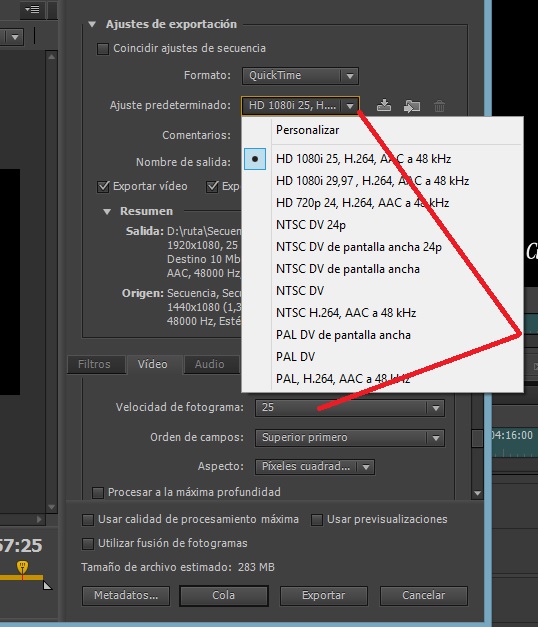This screenshot has height=627, width=538.
Task: Click the out-point triangle handle near timeline
Action: click(47, 585)
